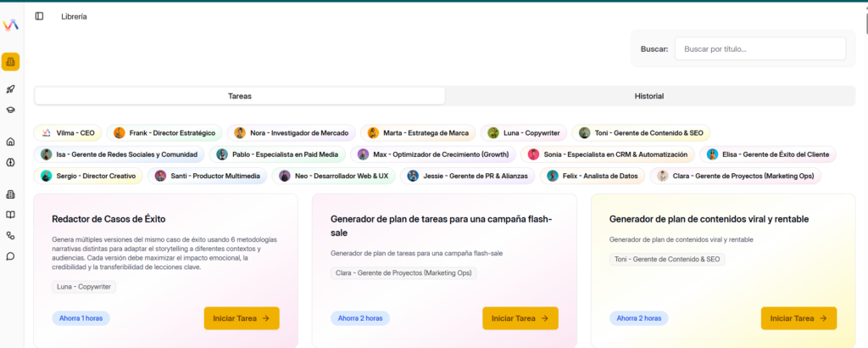This screenshot has width=868, height=348.
Task: Start the viral content plan generator task
Action: [x=798, y=318]
